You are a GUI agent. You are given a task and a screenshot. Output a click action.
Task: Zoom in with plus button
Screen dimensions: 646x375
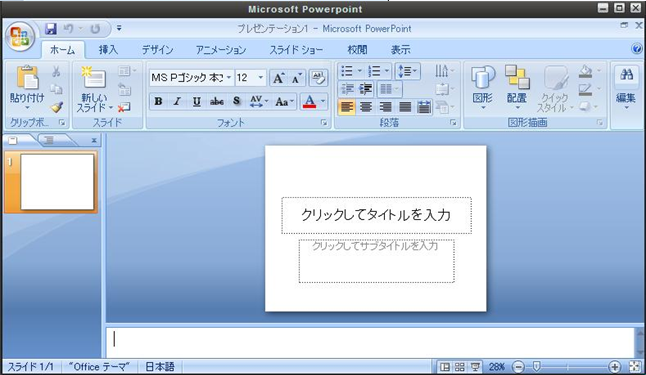tap(614, 367)
